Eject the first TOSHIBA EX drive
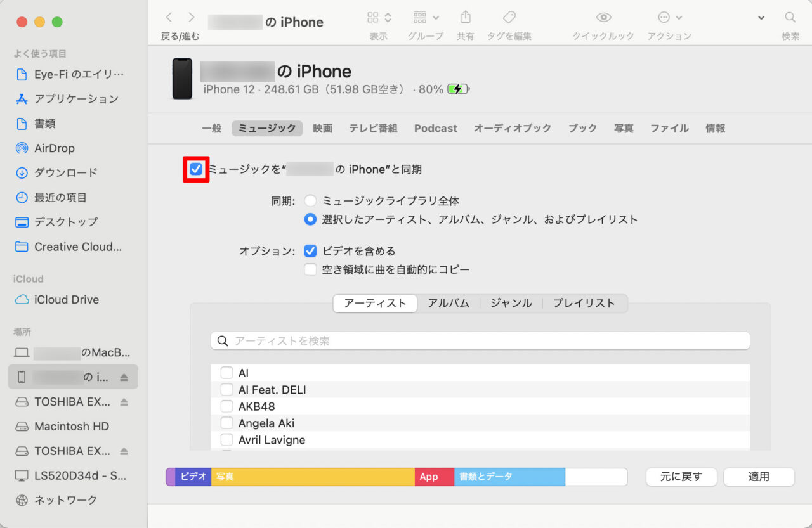Image resolution: width=812 pixels, height=528 pixels. coord(124,402)
